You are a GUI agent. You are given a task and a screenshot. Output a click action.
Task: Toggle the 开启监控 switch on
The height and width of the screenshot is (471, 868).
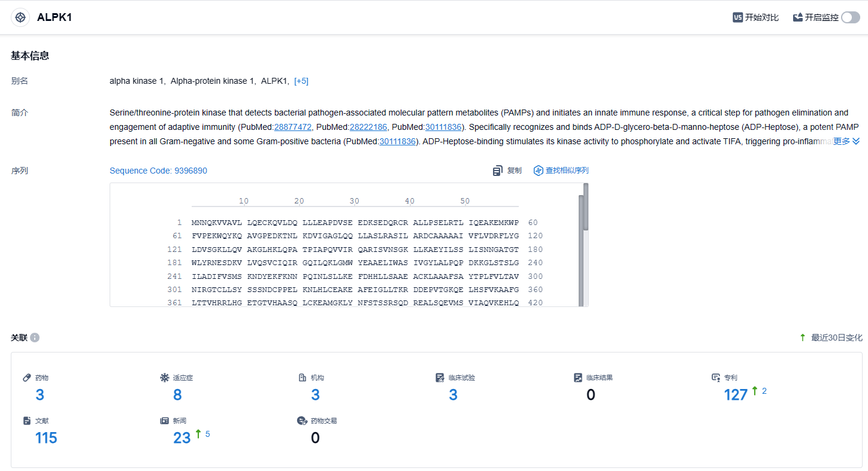click(x=850, y=17)
